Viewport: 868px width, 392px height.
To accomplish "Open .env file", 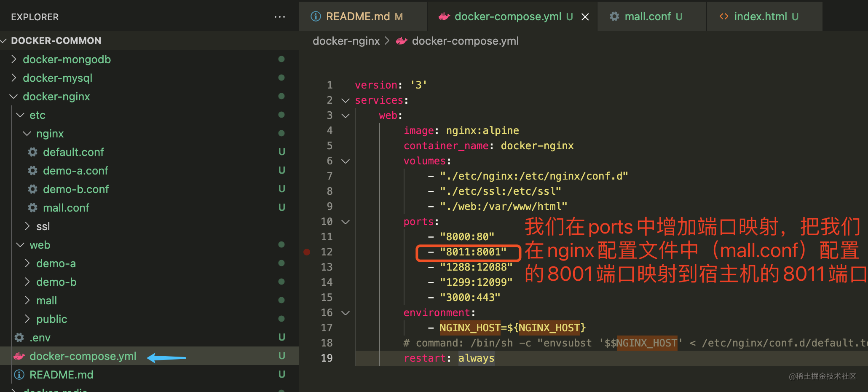I will coord(150,337).
